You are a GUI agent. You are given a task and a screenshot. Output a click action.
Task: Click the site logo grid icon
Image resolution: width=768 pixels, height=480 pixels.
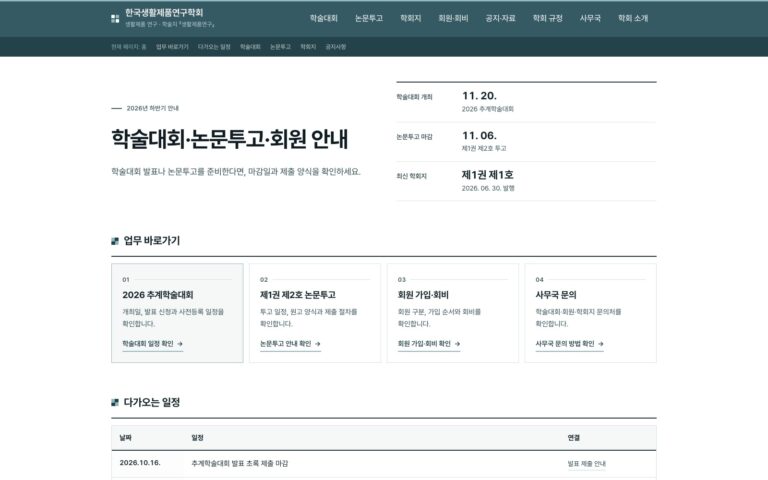click(115, 19)
